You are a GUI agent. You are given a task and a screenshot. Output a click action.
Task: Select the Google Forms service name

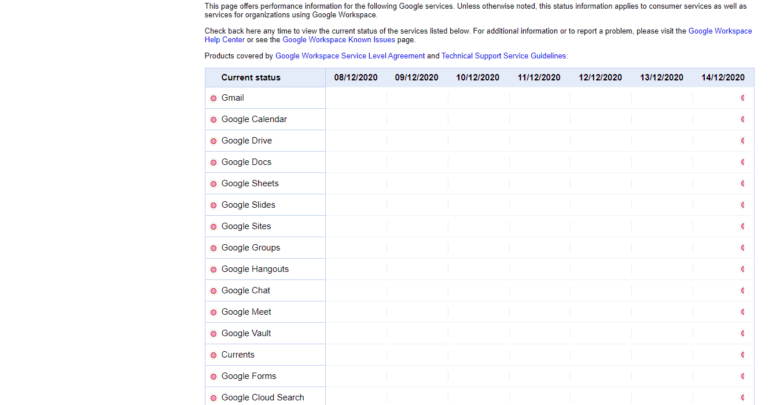[x=249, y=376]
